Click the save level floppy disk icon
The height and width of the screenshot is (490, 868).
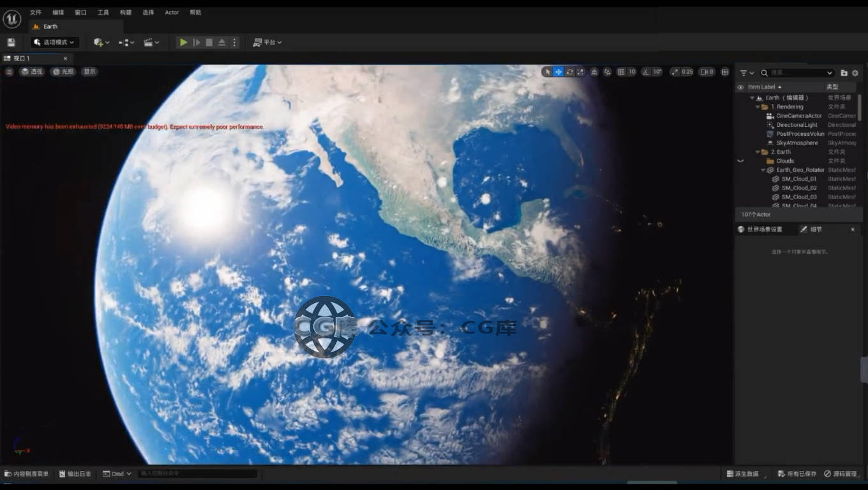tap(11, 42)
